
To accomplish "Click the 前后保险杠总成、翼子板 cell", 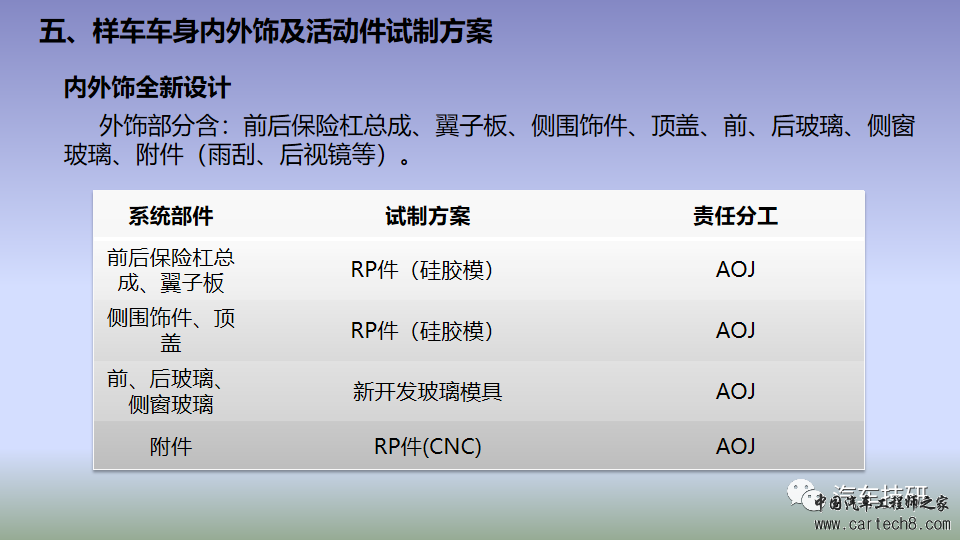I will click(170, 270).
